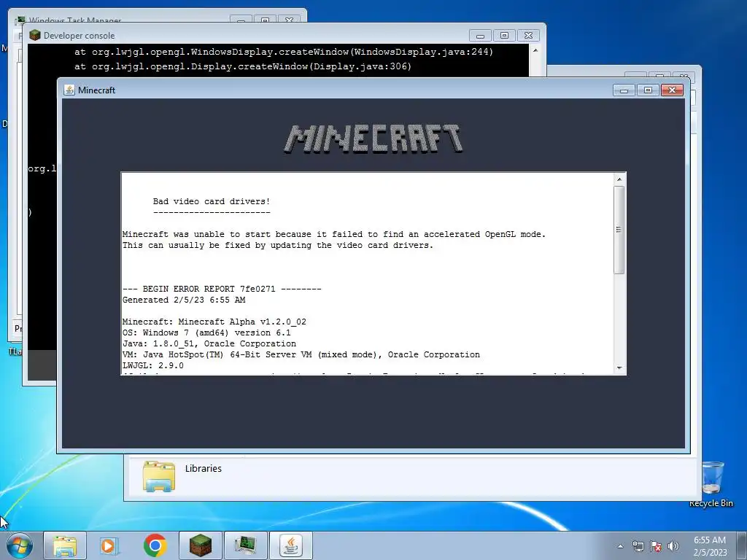747x560 pixels.
Task: Open the network status tray icon
Action: 638,546
